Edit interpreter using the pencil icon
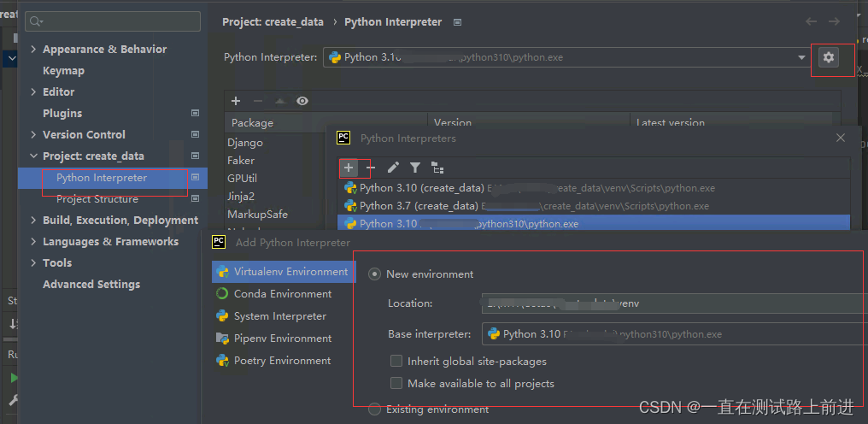The height and width of the screenshot is (424, 868). tap(393, 168)
